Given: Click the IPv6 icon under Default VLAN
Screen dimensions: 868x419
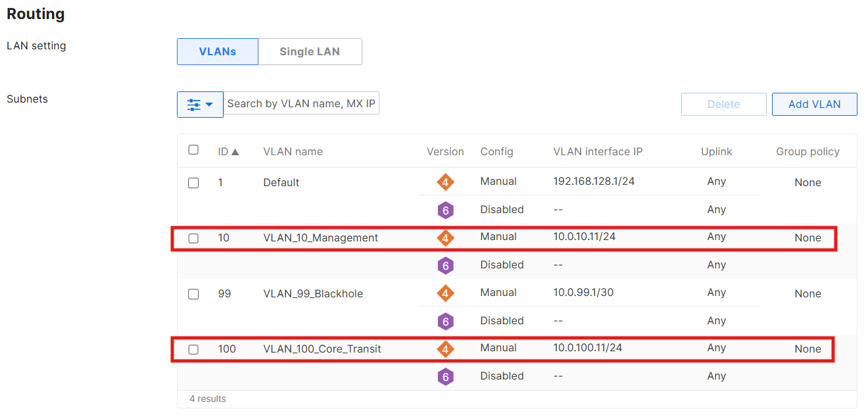Looking at the screenshot, I should [x=445, y=210].
